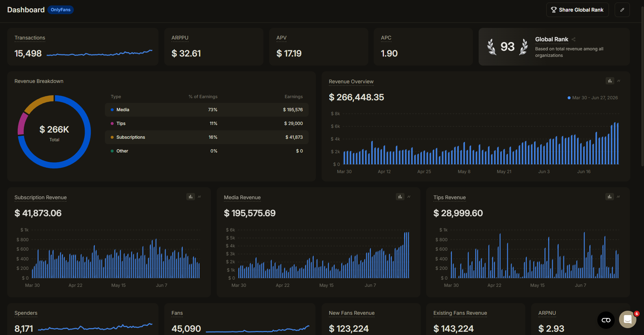Screen dimensions: 644x335
Task: Click the blue Media color dot
Action: (x=112, y=110)
